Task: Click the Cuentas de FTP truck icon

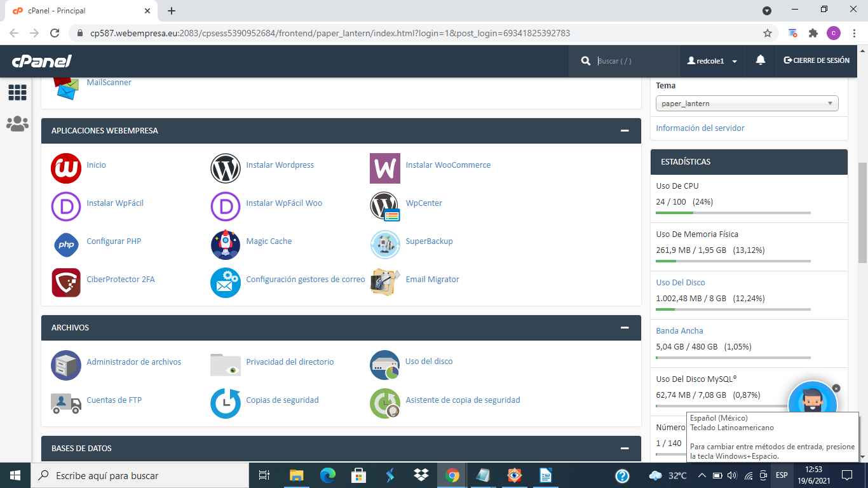Action: coord(66,403)
